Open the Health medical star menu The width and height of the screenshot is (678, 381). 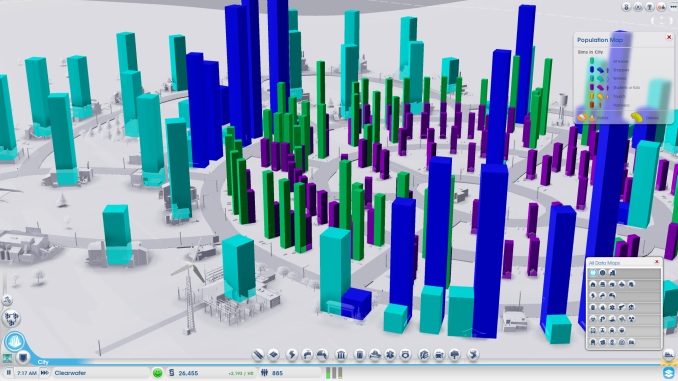point(390,355)
